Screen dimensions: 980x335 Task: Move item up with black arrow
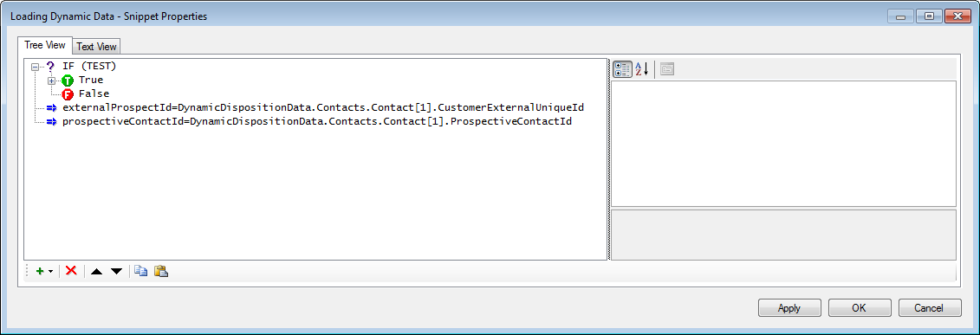95,271
